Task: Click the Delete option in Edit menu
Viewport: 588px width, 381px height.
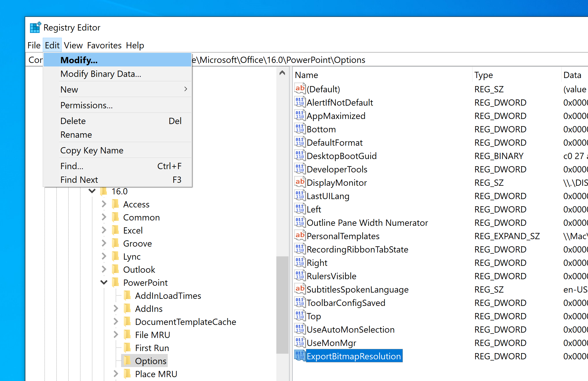Action: coord(74,121)
